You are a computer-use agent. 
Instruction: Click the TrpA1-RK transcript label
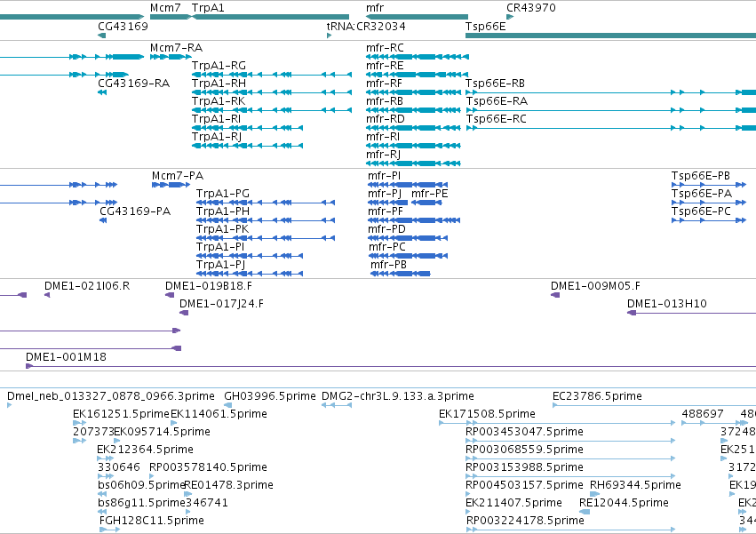[219, 101]
